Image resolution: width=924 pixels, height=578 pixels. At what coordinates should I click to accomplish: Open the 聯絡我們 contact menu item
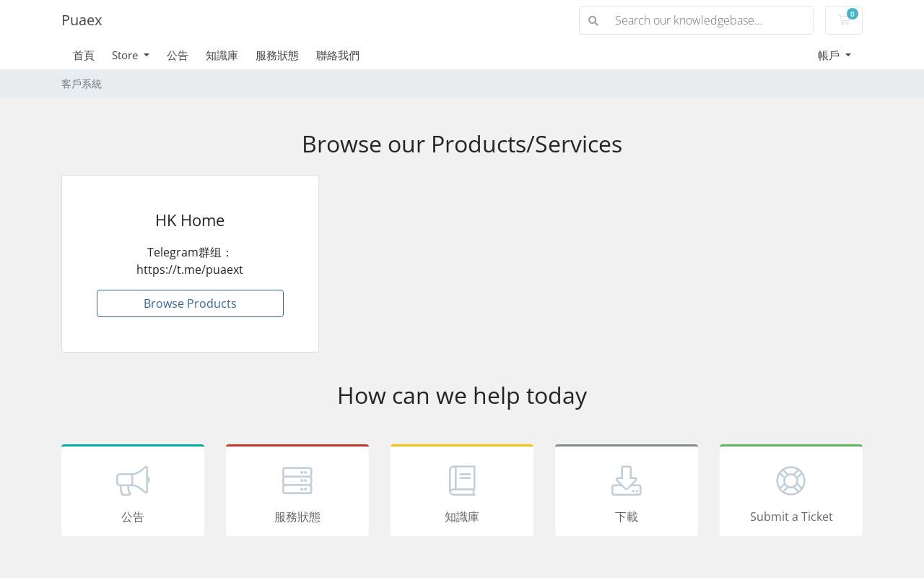tap(338, 56)
